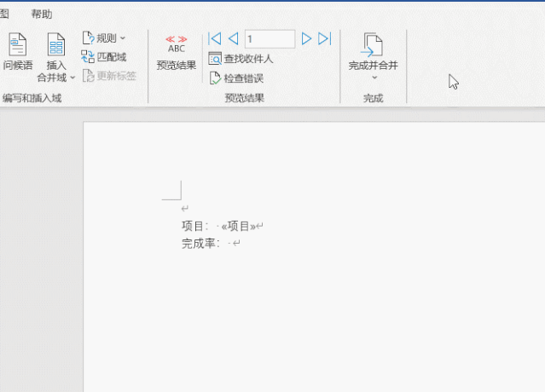The height and width of the screenshot is (392, 545).
Task: Expand the 插入合并域 dropdown arrow
Action: click(72, 78)
